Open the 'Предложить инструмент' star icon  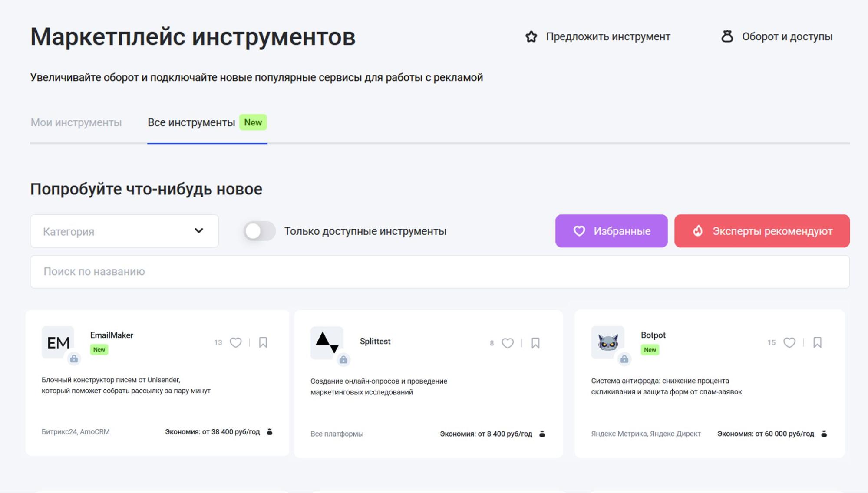531,36
